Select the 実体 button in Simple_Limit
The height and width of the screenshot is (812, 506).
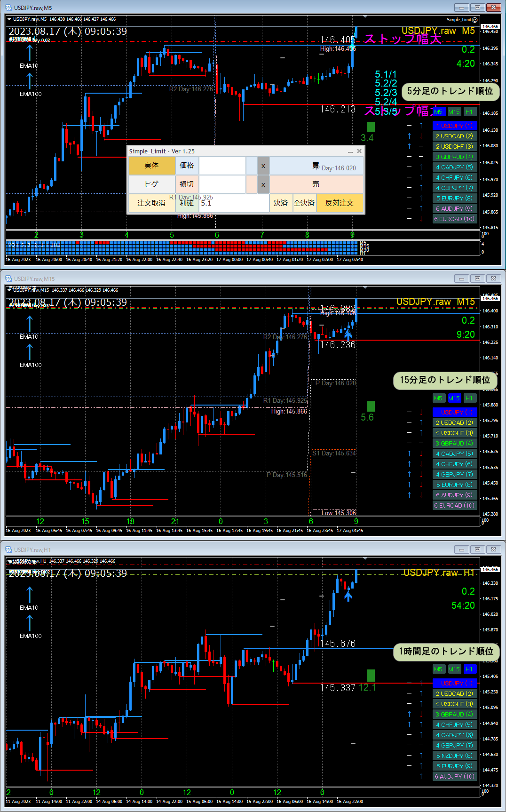pos(151,166)
